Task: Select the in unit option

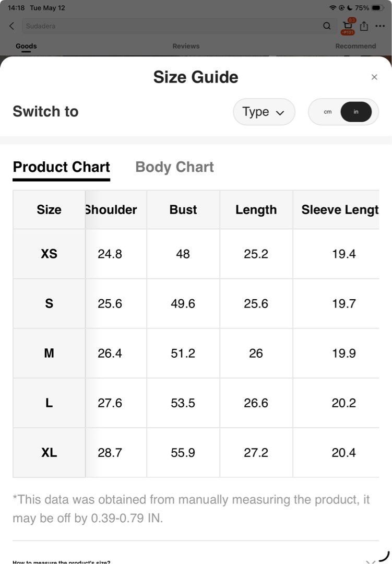Action: point(355,112)
